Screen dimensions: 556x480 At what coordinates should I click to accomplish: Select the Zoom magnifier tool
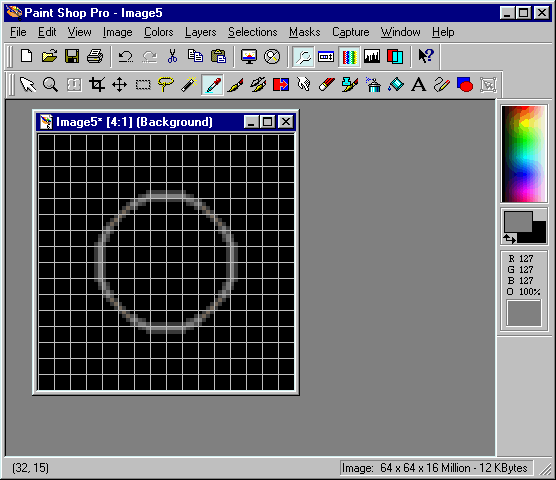pos(50,85)
